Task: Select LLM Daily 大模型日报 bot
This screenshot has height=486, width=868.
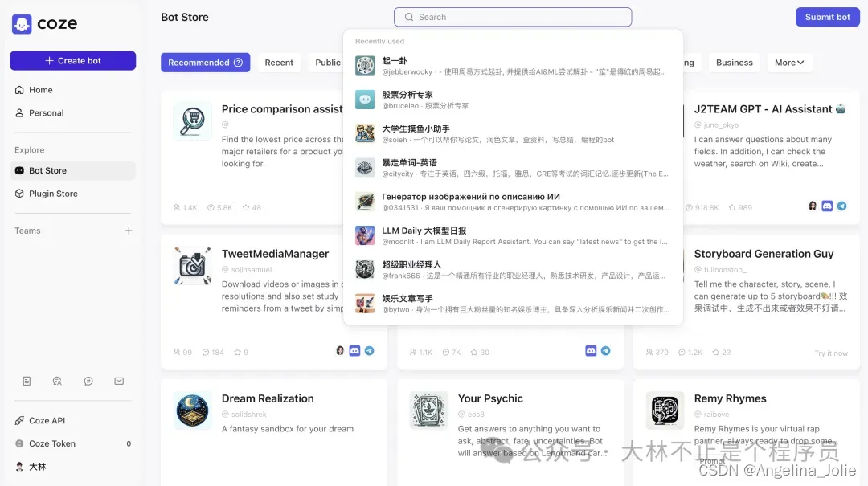Action: click(x=513, y=236)
